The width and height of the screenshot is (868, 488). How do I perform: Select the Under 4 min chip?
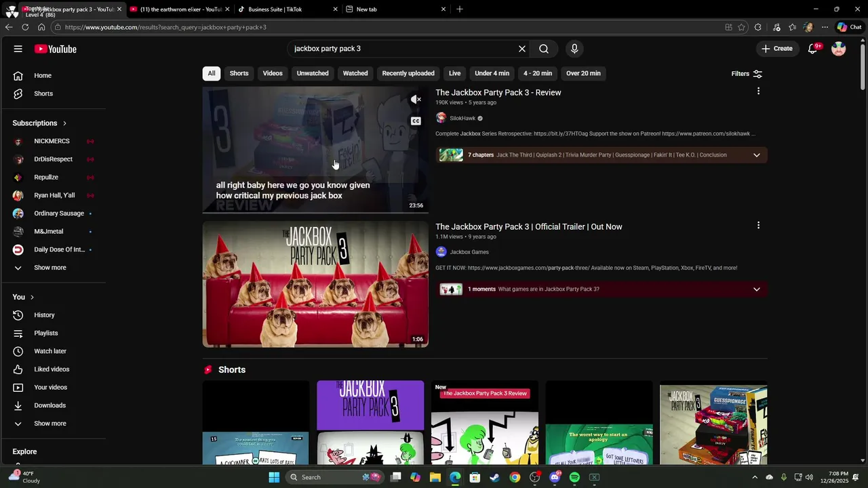pos(492,73)
